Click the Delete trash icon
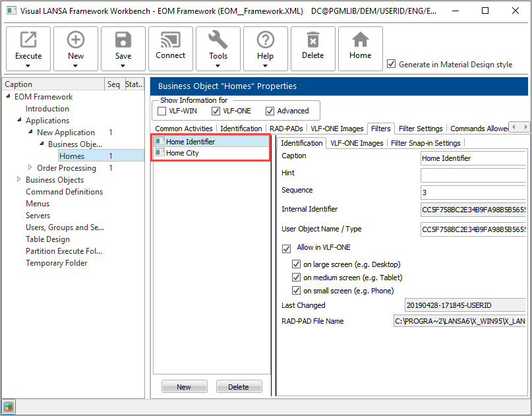Screen dimensions: 532x416 [313, 41]
